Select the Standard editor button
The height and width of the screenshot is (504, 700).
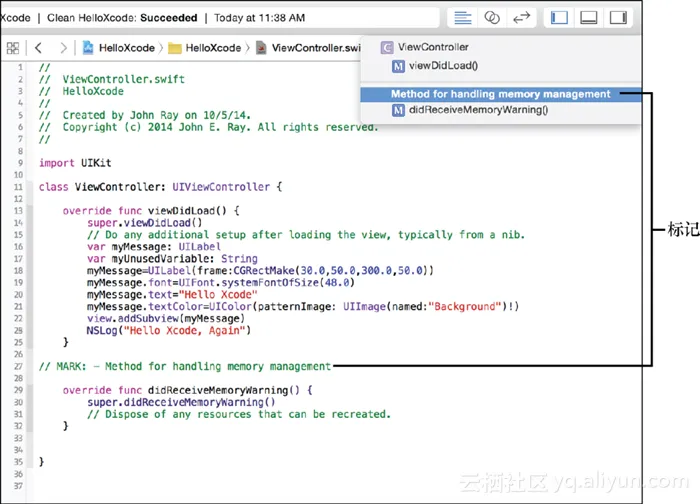[x=462, y=18]
